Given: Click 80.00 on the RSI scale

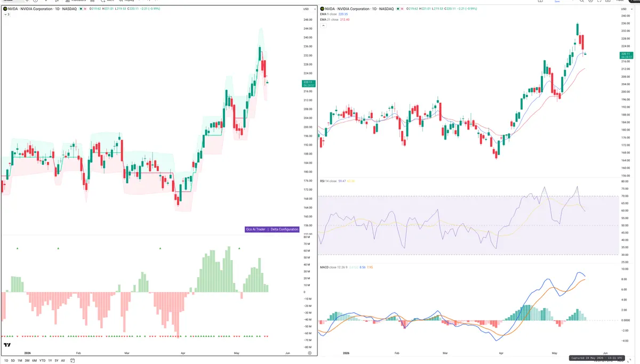Looking at the screenshot, I should [625, 181].
